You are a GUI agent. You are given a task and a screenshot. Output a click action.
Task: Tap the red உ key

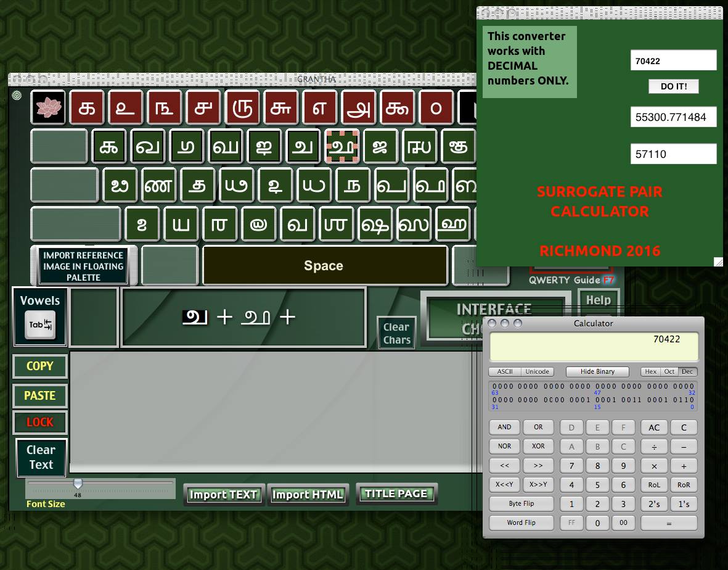tap(126, 108)
